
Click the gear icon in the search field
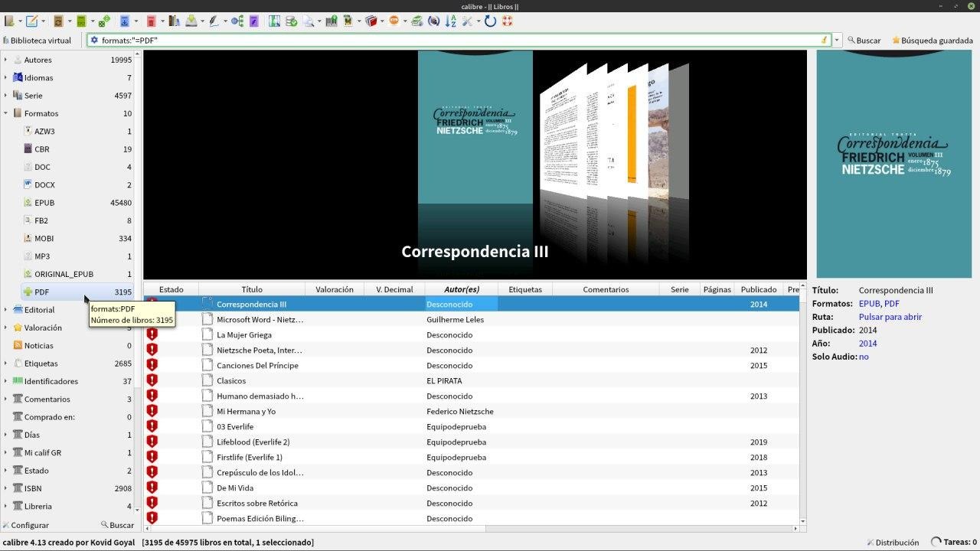[x=94, y=40]
